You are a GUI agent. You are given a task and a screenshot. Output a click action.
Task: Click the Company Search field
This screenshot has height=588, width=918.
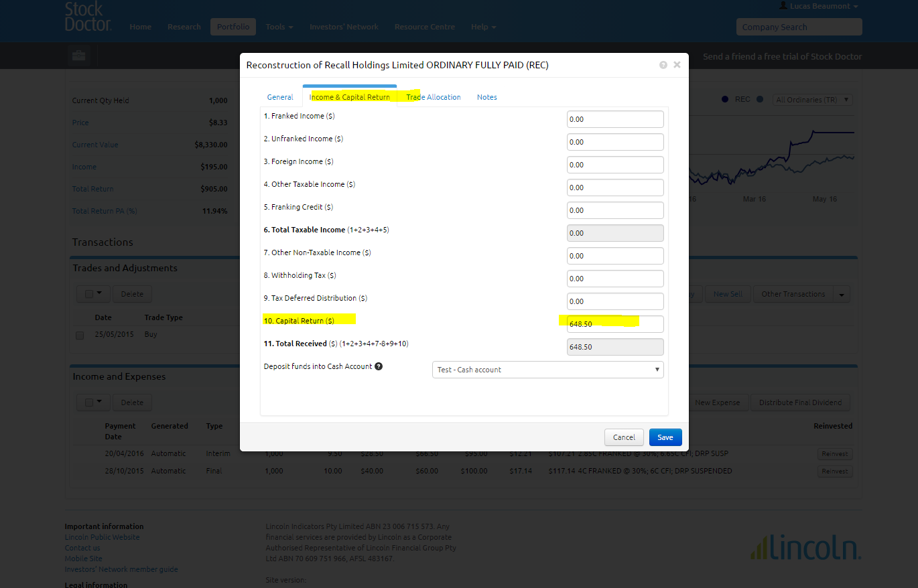[x=799, y=27]
